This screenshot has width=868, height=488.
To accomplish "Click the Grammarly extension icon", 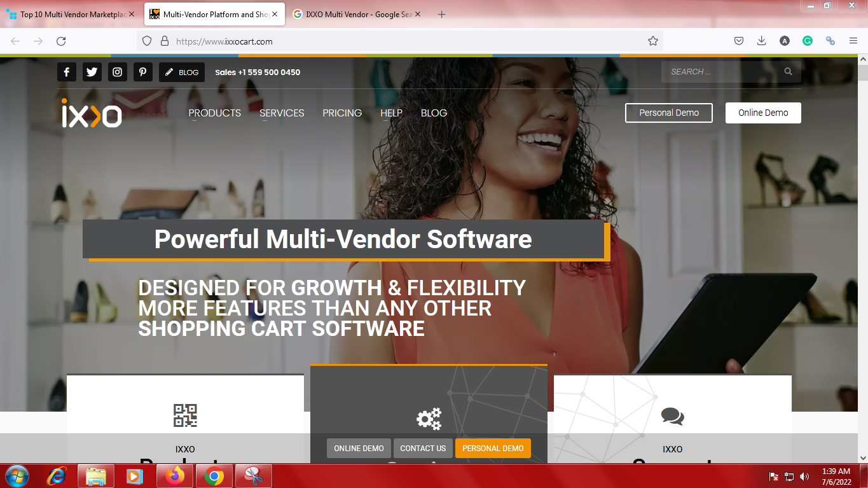I will [x=808, y=41].
